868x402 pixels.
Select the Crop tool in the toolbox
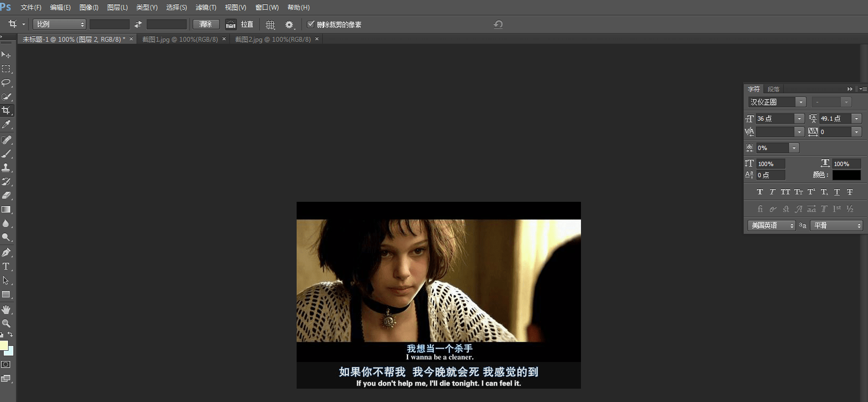(6, 111)
